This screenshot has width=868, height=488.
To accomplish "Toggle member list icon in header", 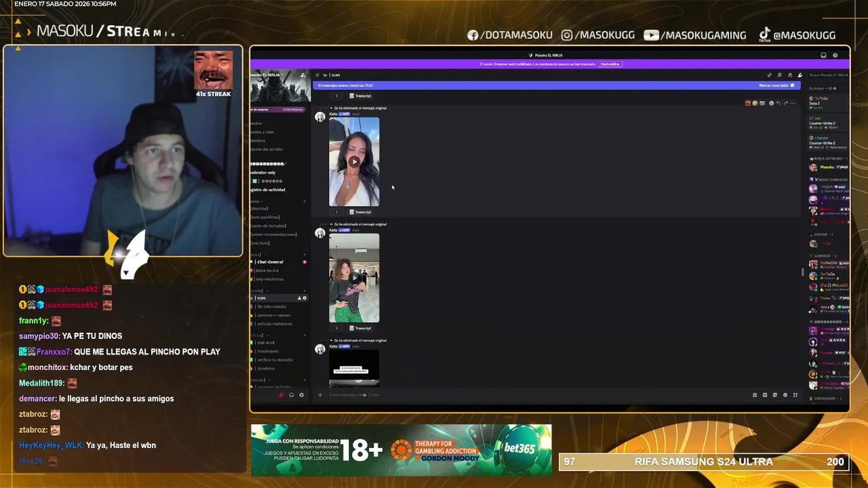I will [x=800, y=75].
